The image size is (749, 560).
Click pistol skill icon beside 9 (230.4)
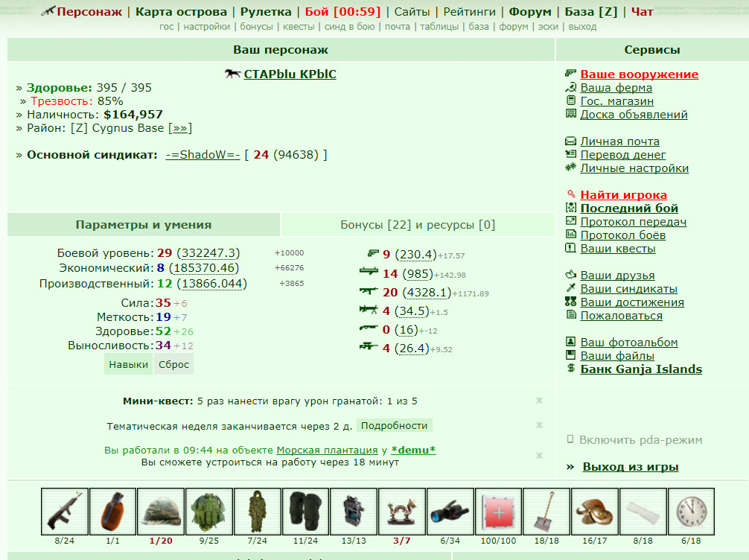(372, 252)
